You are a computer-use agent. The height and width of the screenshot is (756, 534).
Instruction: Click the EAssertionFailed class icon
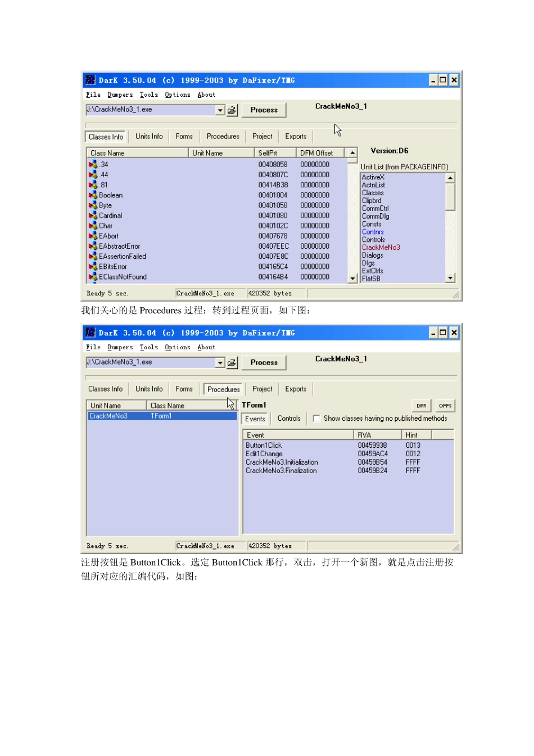point(93,256)
